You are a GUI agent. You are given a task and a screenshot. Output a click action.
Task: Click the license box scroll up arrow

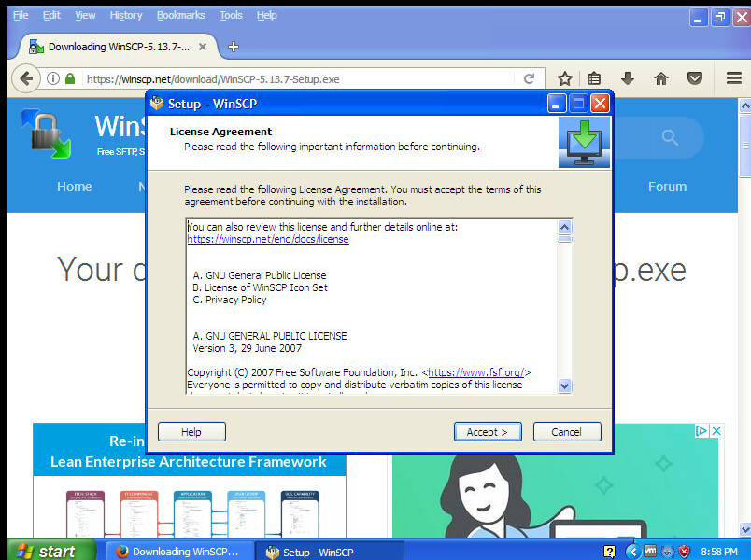[565, 227]
